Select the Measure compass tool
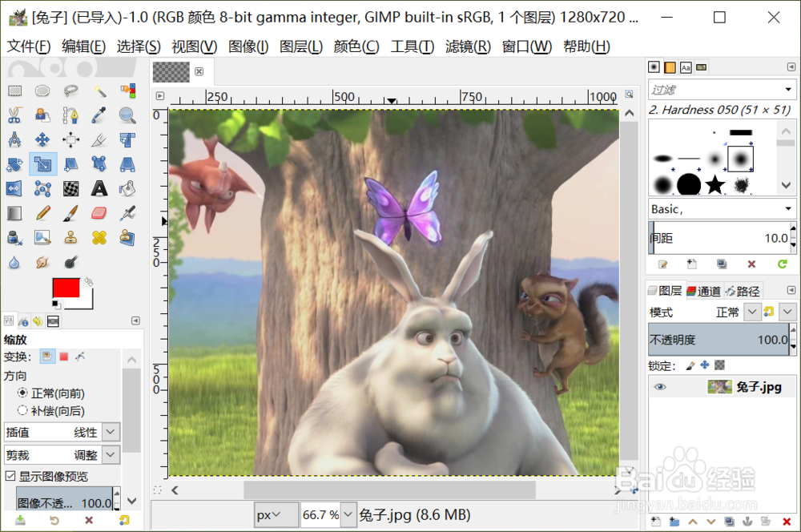This screenshot has height=532, width=801. coord(14,139)
